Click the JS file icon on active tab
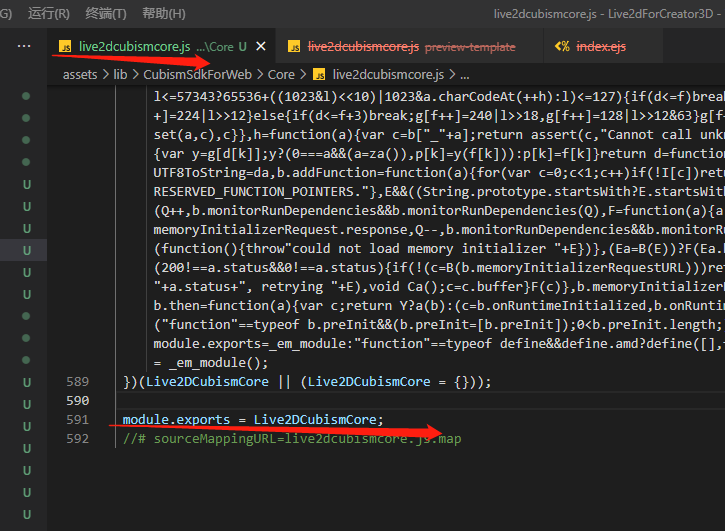 pyautogui.click(x=65, y=47)
